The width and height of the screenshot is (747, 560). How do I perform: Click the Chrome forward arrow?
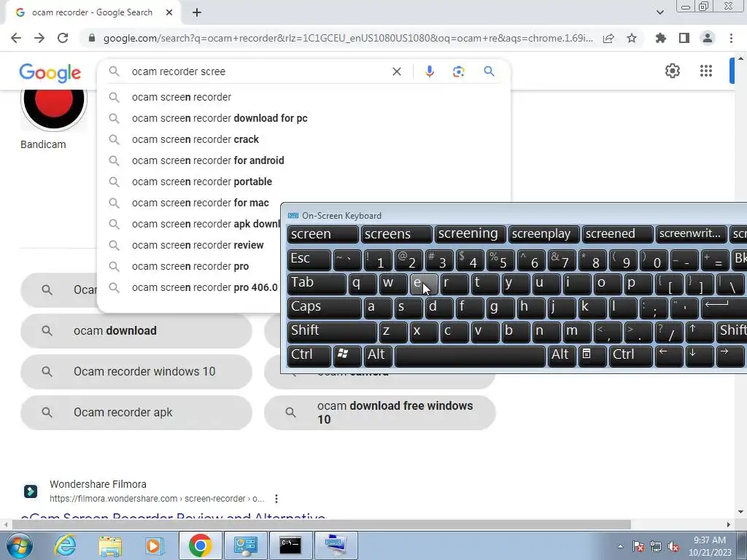39,38
